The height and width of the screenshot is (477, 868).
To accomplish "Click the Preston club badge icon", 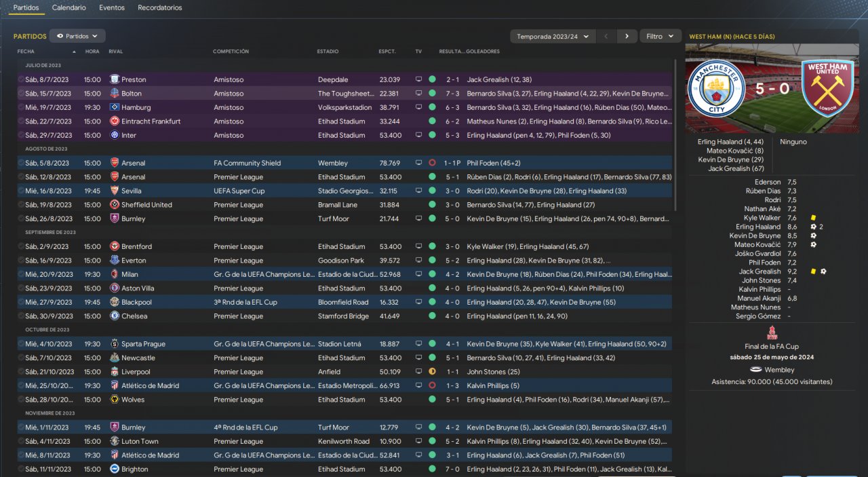I will coord(115,79).
